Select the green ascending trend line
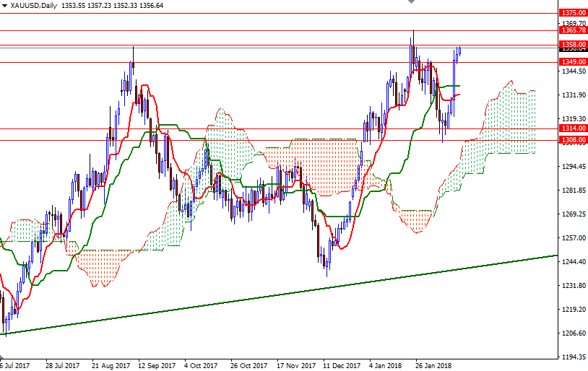 pos(280,296)
